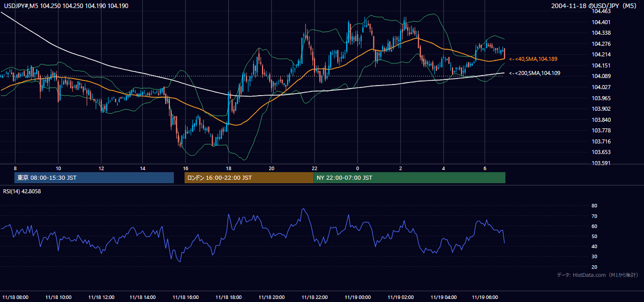Click RSI axis level 20
This screenshot has width=644, height=302.
pos(595,267)
